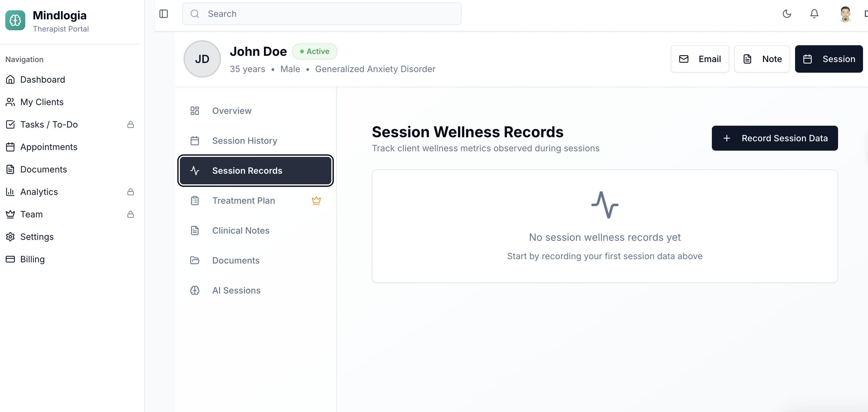Open the Session History tab
868x412 pixels.
tap(244, 141)
